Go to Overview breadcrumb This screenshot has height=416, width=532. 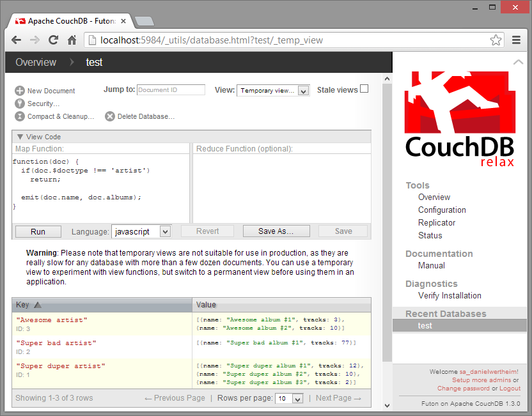pos(36,63)
